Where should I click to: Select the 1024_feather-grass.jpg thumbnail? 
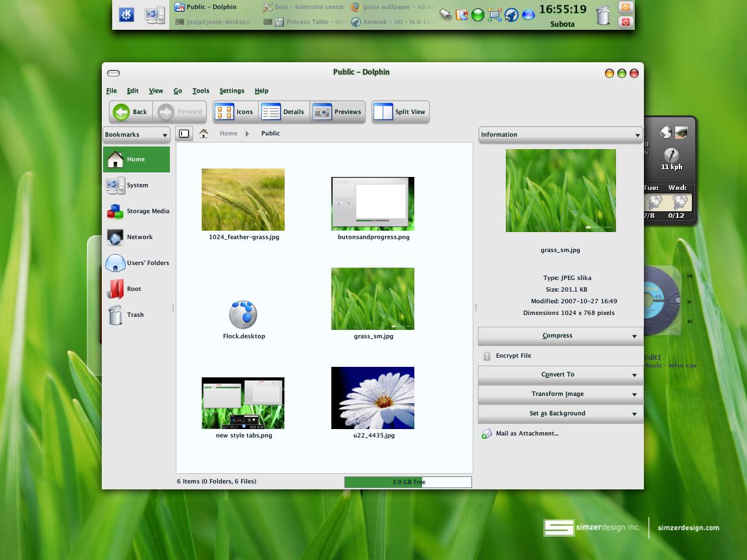243,200
